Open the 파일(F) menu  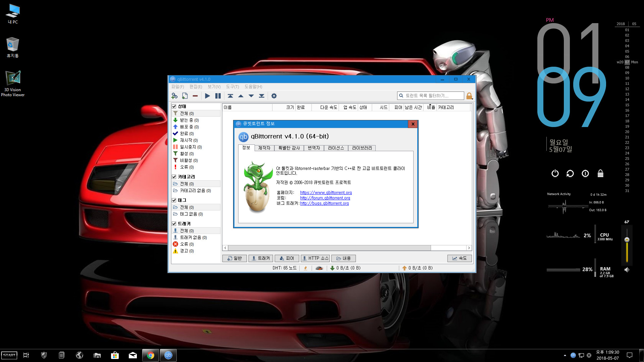[x=178, y=87]
